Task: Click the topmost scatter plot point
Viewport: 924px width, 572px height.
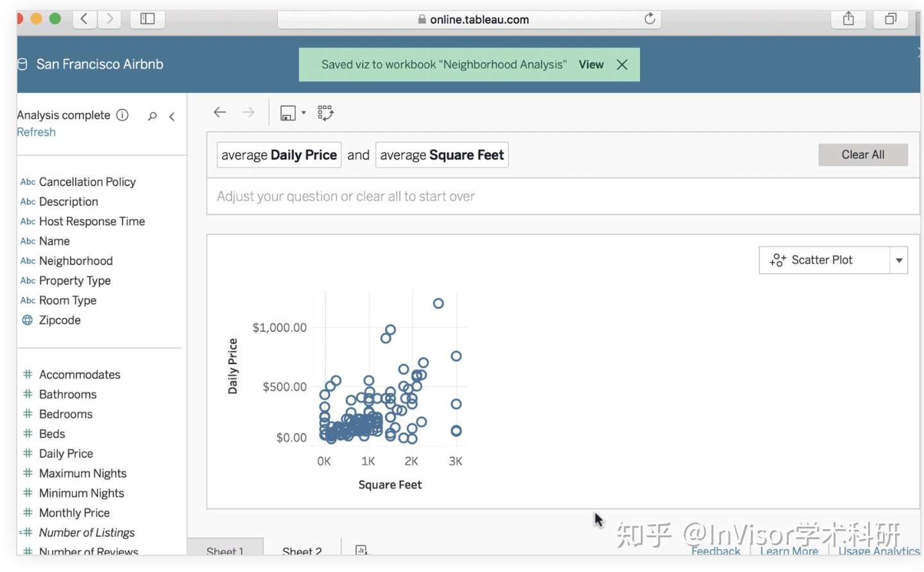Action: coord(438,303)
